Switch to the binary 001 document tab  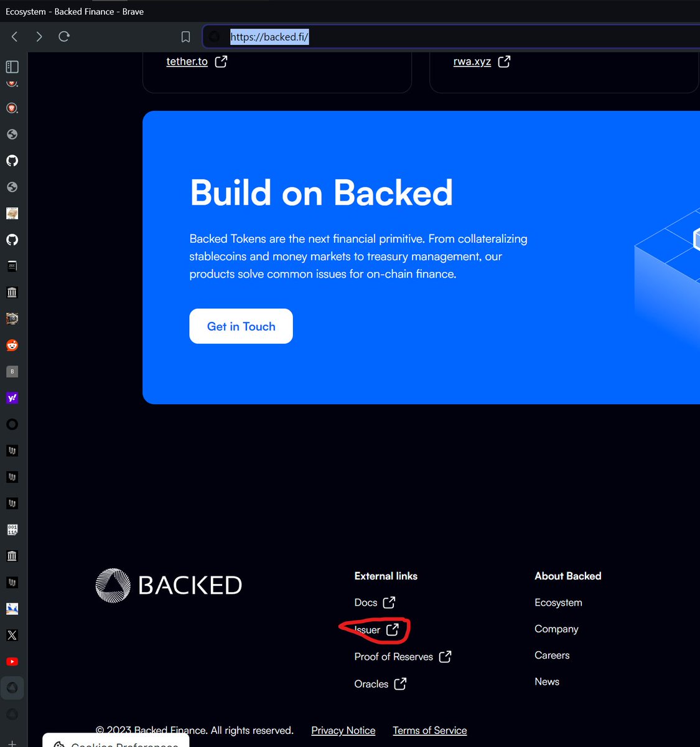click(12, 530)
